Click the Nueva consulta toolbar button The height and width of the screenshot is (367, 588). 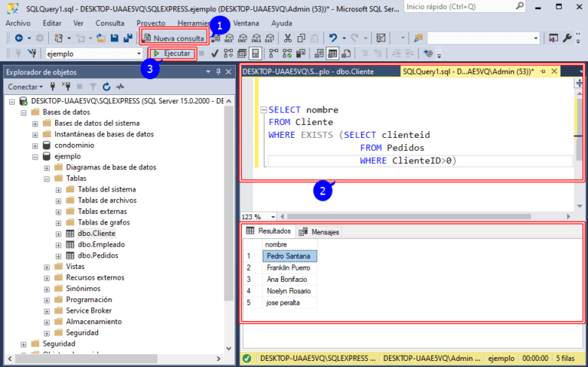[174, 38]
